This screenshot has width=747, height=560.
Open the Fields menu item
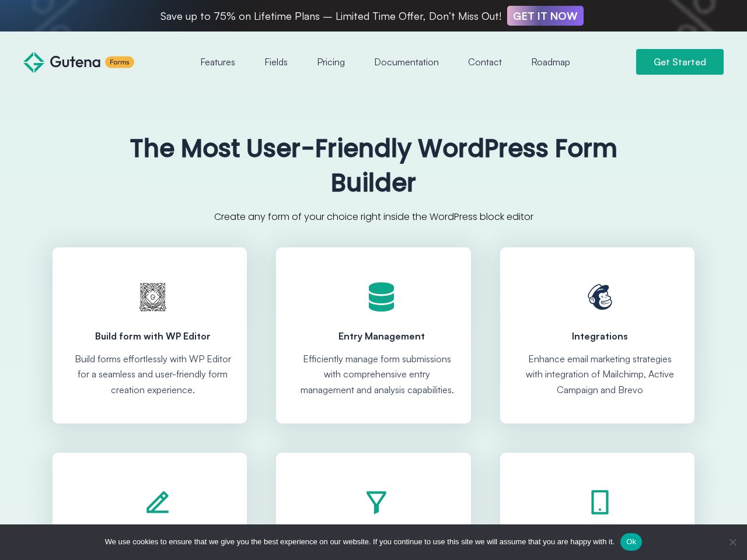[x=276, y=62]
